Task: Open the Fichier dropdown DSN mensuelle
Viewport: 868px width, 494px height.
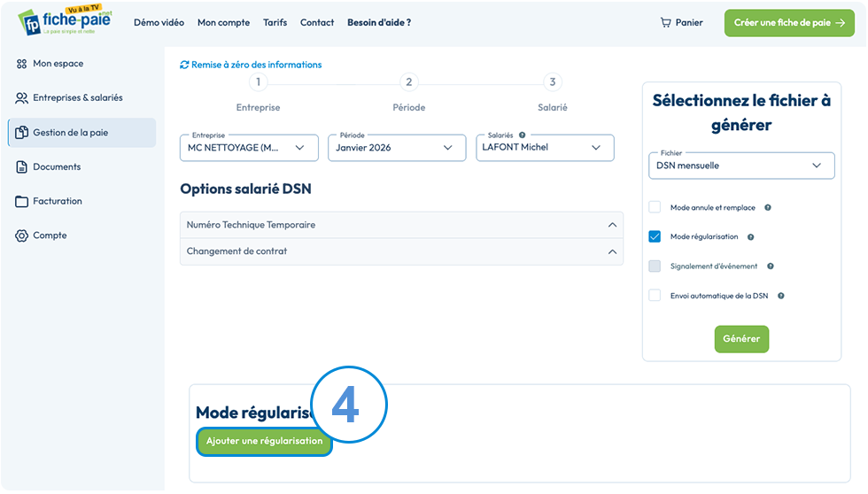Action: 741,166
